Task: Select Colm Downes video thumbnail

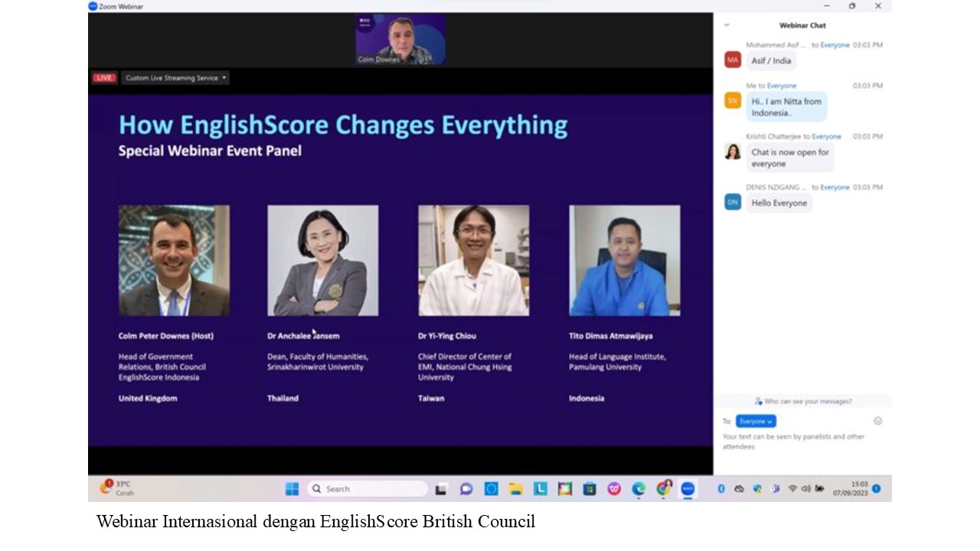Action: pos(400,39)
